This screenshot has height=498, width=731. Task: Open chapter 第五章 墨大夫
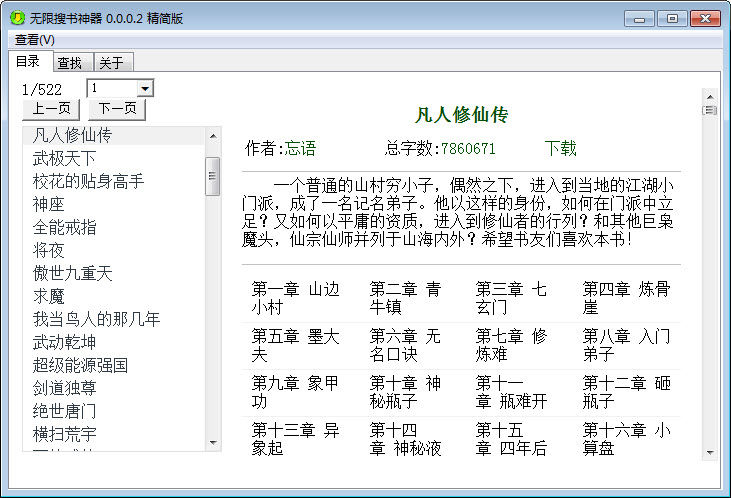[x=295, y=346]
